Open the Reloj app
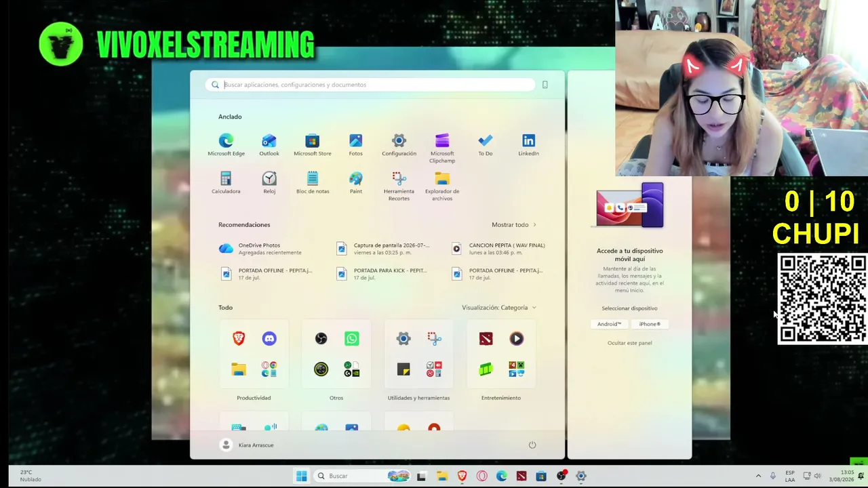 coord(269,182)
